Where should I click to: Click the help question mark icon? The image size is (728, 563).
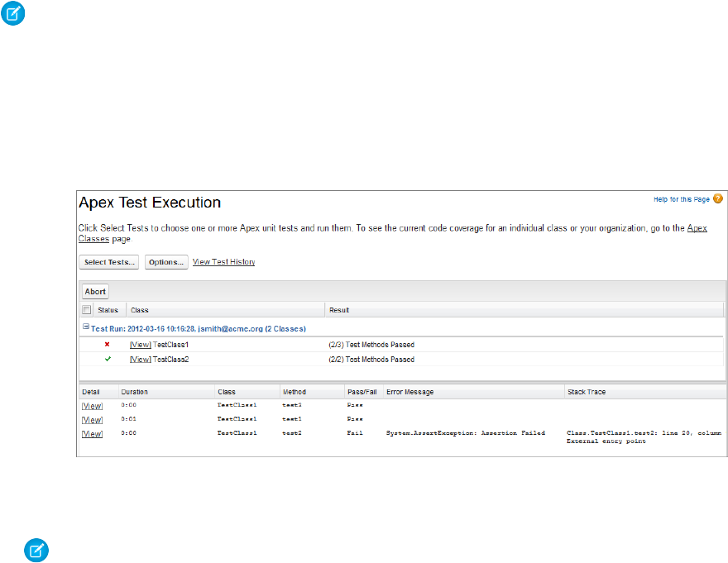point(718,199)
